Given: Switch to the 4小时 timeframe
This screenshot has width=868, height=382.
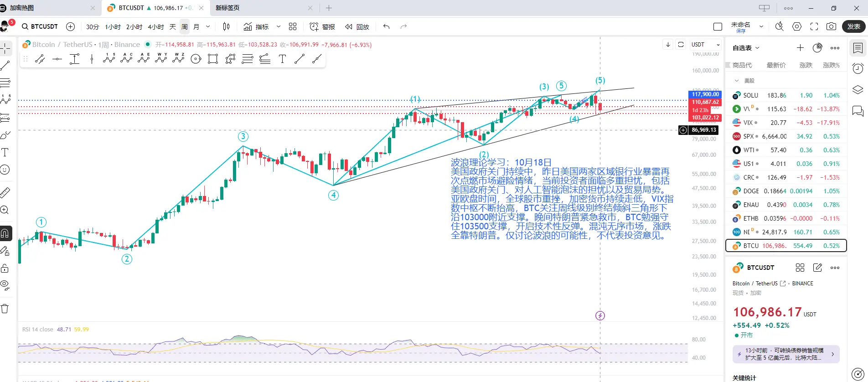Looking at the screenshot, I should pos(156,27).
